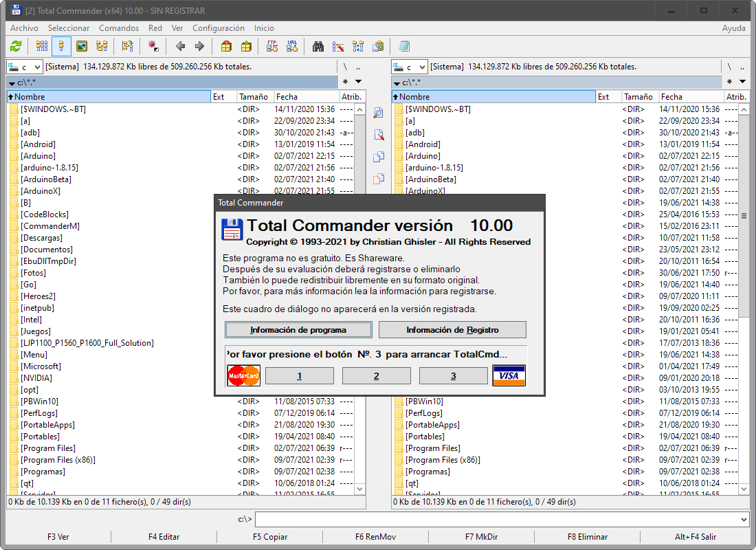Open the Configuración menu
The image size is (756, 550).
(219, 28)
